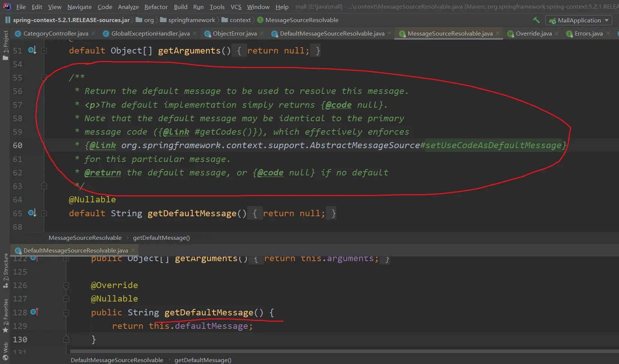
Task: Click the override gutter icon on line 128
Action: (x=34, y=312)
